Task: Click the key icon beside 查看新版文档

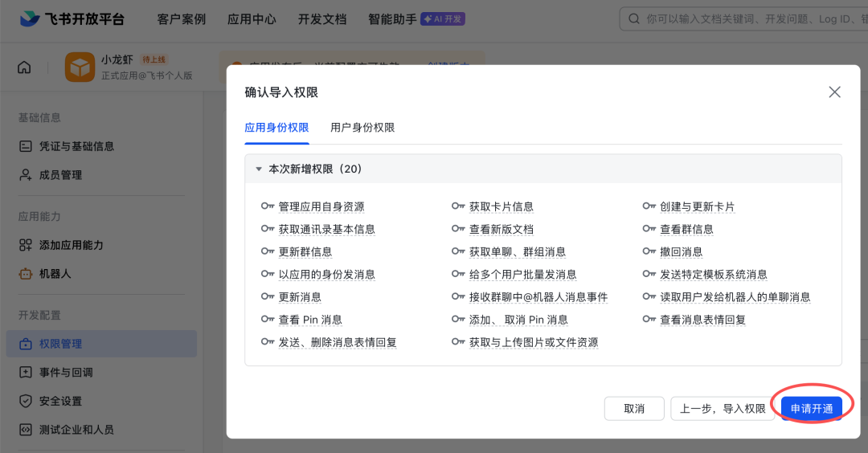Action: tap(458, 229)
